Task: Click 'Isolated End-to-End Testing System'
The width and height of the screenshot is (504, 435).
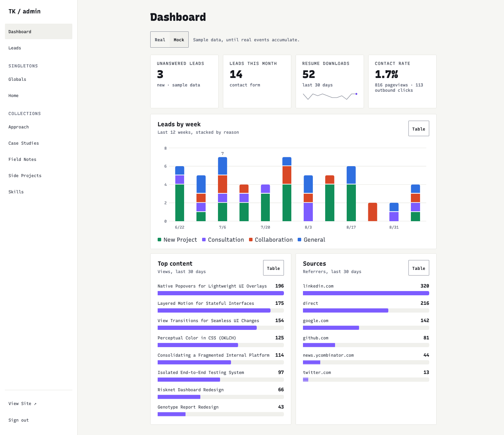Action: coord(201,373)
